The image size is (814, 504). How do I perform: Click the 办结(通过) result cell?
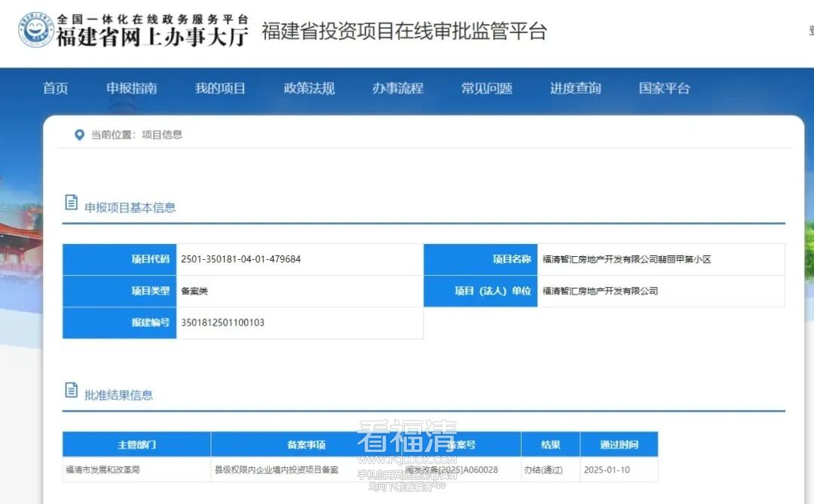[543, 469]
